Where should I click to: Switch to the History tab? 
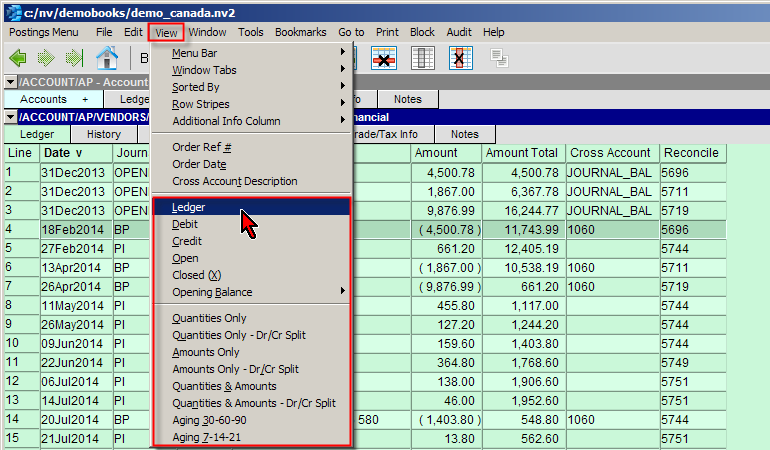(104, 134)
